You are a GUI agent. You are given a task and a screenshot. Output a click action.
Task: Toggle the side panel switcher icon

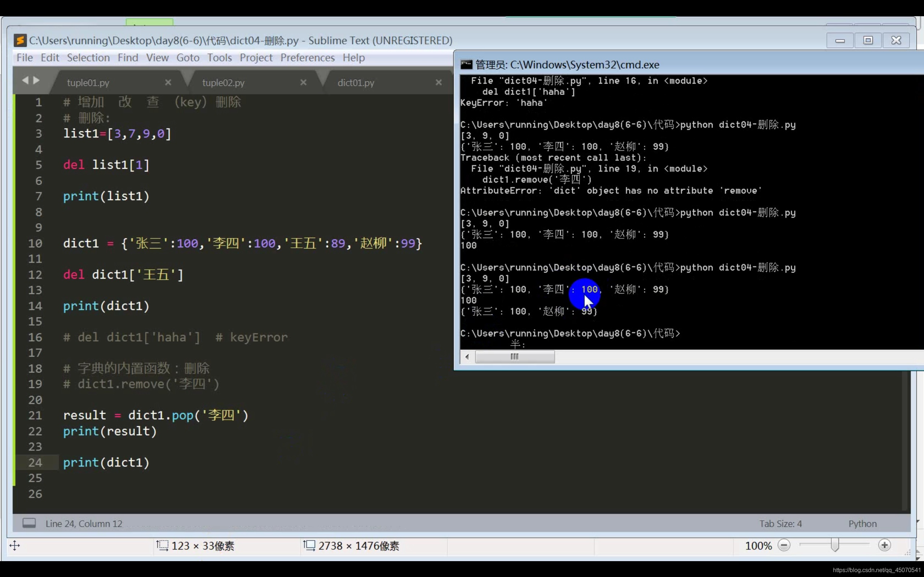[x=29, y=523]
